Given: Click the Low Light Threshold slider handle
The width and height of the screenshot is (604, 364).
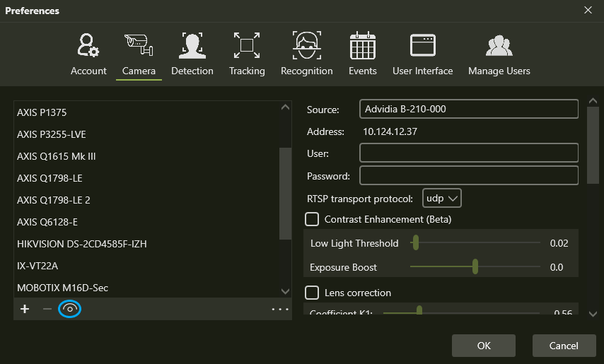Looking at the screenshot, I should (x=416, y=243).
